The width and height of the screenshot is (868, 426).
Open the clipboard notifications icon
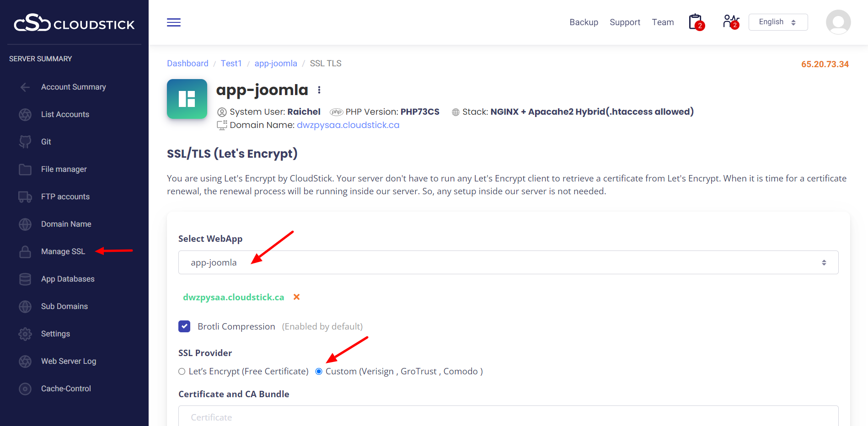tap(696, 22)
